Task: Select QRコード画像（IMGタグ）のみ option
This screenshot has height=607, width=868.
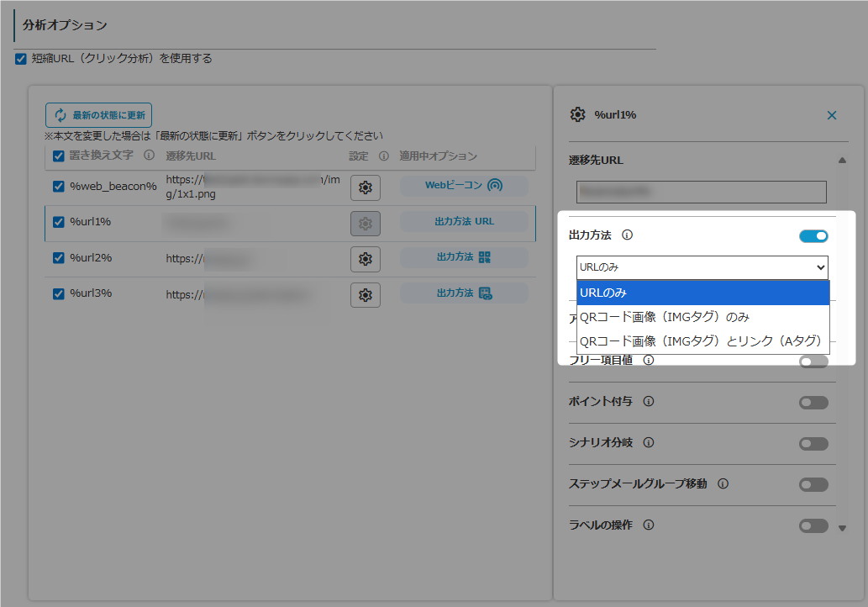Action: pyautogui.click(x=664, y=317)
